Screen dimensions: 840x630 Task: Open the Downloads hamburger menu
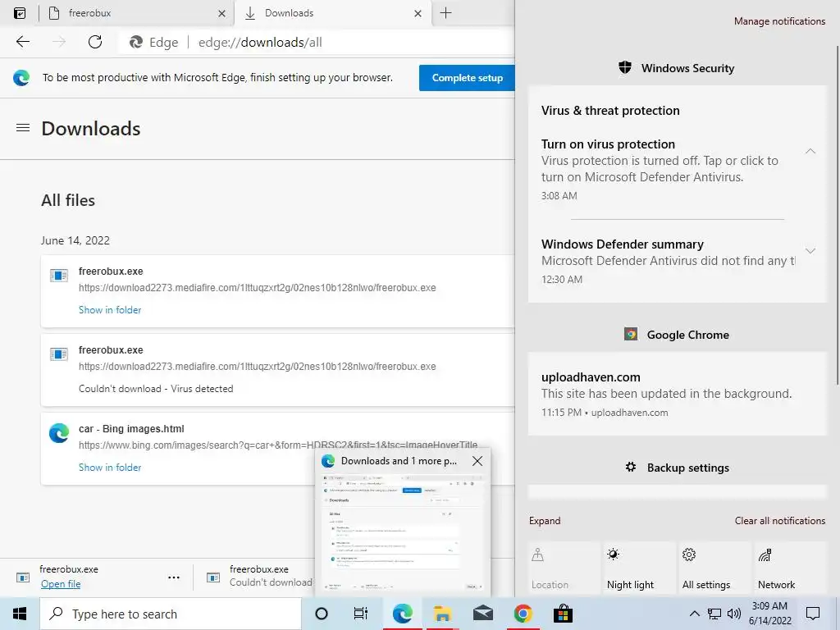point(22,128)
